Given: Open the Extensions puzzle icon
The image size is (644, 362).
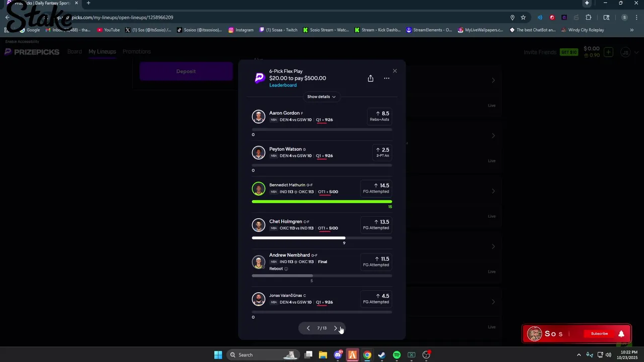Looking at the screenshot, I should pos(588,18).
